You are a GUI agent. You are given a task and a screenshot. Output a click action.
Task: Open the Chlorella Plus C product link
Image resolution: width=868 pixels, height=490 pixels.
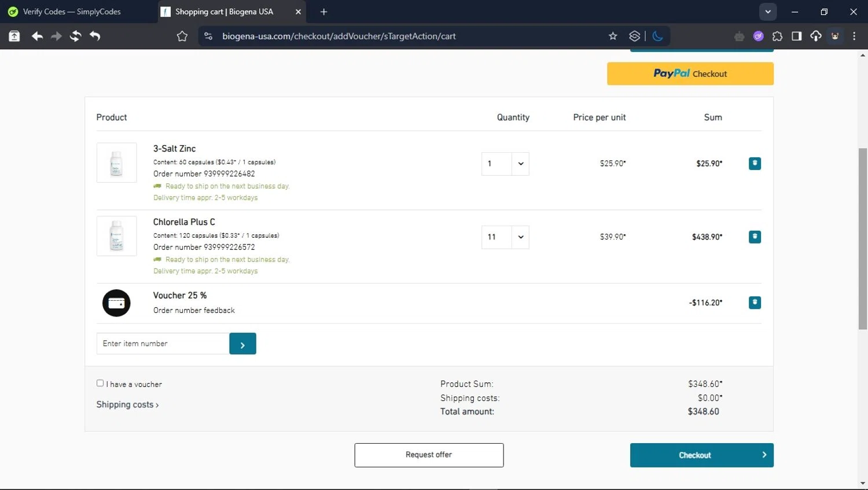184,222
